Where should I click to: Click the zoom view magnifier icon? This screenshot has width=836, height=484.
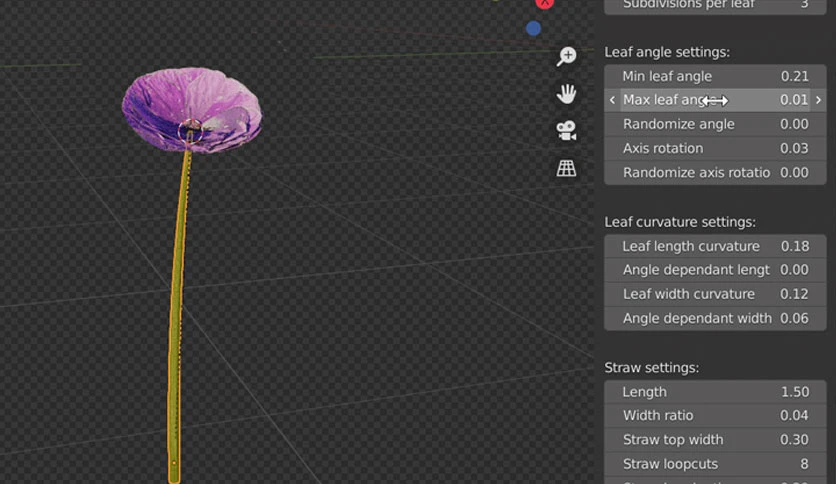click(x=566, y=56)
